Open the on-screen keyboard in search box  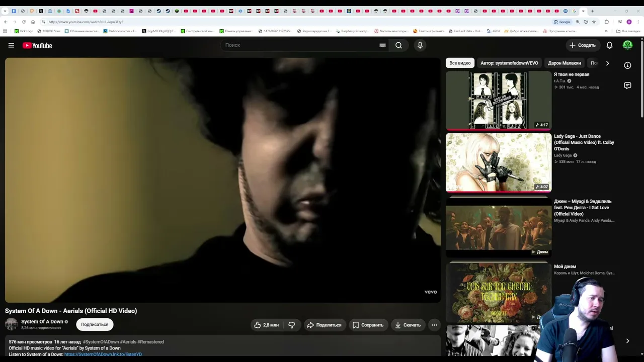382,45
